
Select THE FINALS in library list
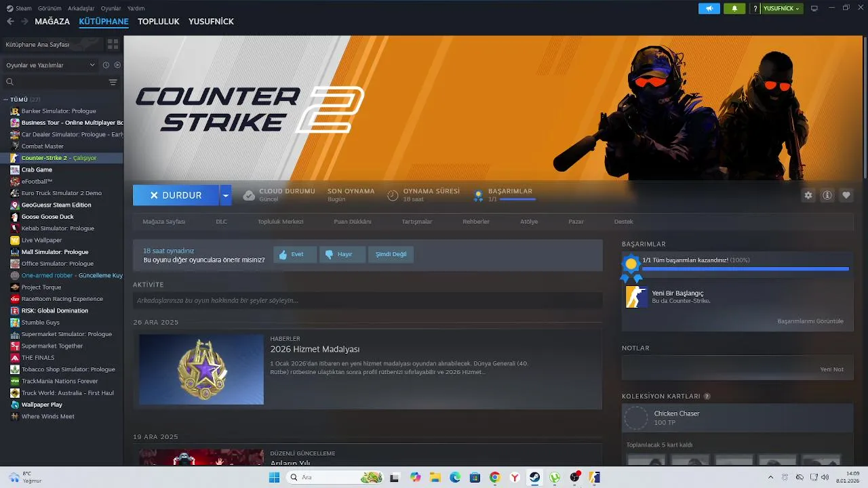click(x=38, y=358)
